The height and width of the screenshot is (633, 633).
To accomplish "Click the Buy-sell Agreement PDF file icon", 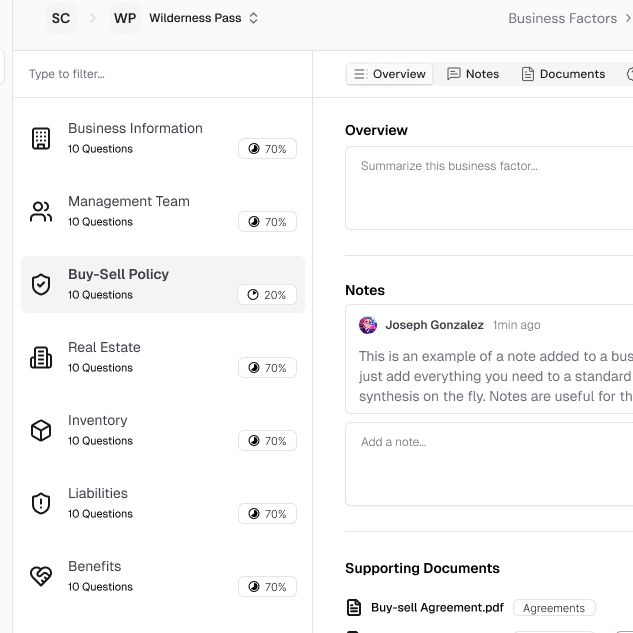I will [x=354, y=608].
